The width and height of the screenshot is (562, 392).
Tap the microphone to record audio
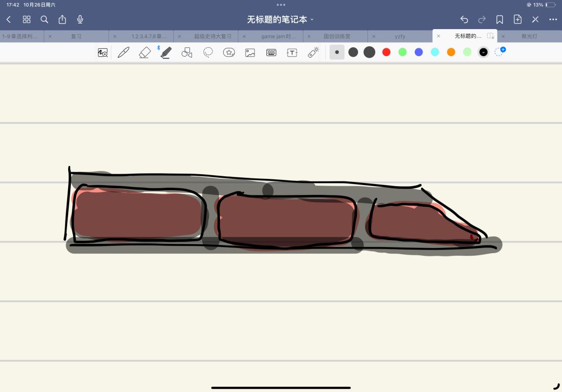click(x=80, y=19)
